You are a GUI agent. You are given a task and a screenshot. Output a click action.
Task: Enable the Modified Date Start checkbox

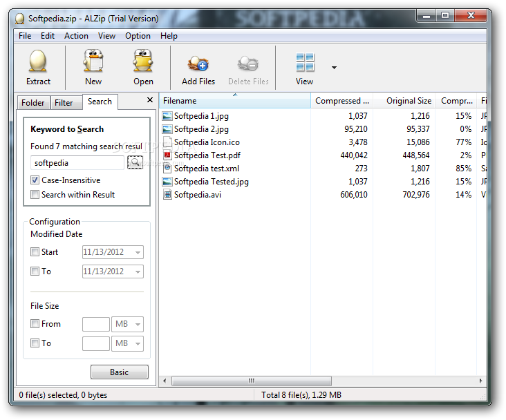tap(35, 251)
